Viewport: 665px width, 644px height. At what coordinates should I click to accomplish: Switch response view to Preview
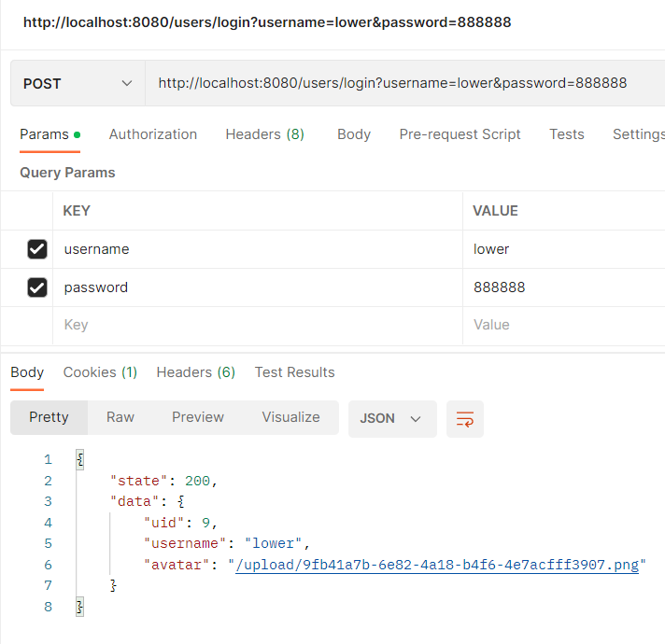(198, 417)
